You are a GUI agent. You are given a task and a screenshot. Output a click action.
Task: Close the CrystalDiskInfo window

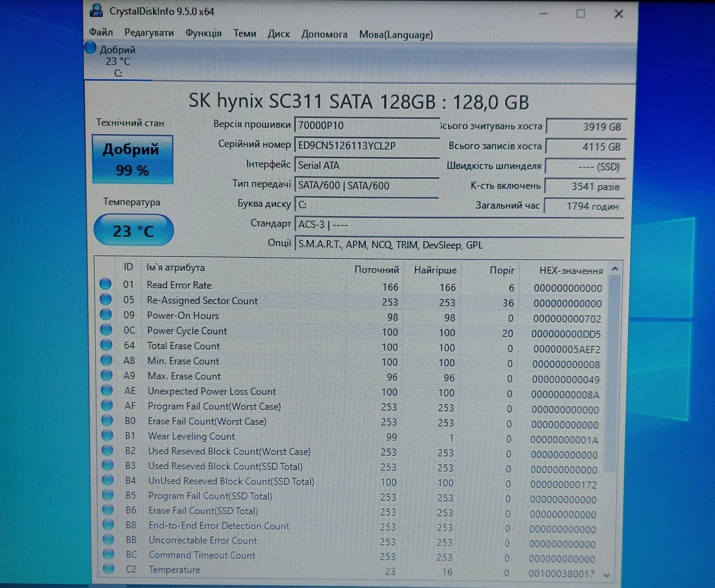619,14
